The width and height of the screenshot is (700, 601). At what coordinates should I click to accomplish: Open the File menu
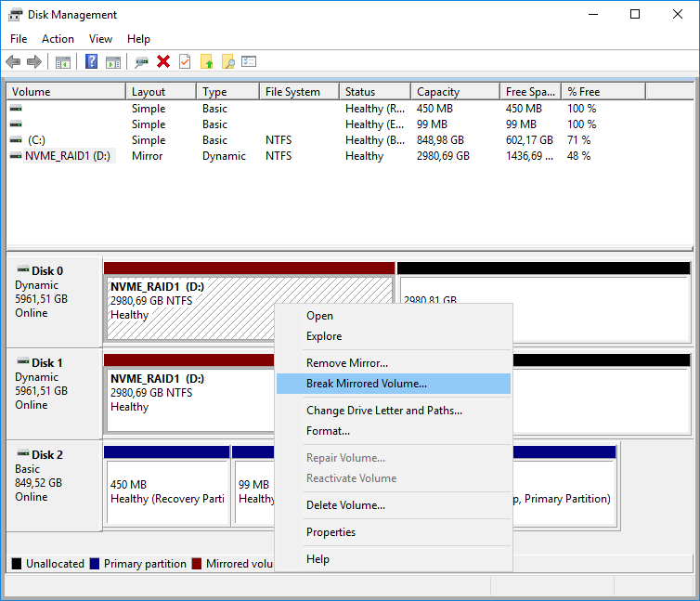click(19, 39)
